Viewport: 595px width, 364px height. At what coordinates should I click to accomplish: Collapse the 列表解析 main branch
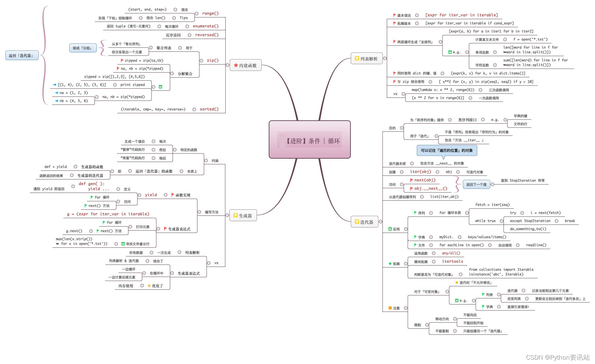click(x=385, y=58)
